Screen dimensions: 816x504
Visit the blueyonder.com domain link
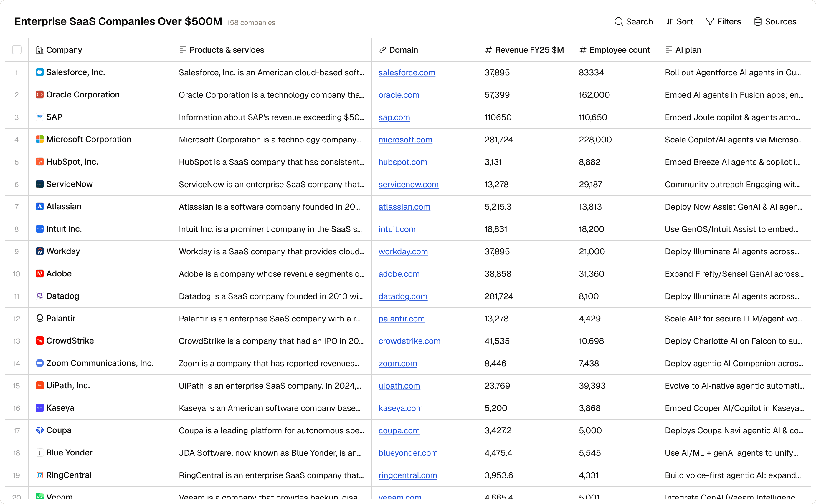[408, 453]
